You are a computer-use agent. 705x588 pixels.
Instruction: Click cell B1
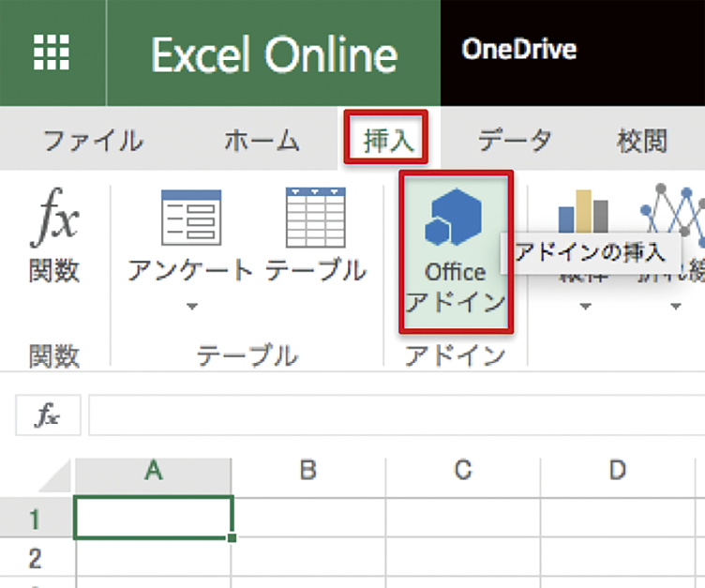point(308,517)
